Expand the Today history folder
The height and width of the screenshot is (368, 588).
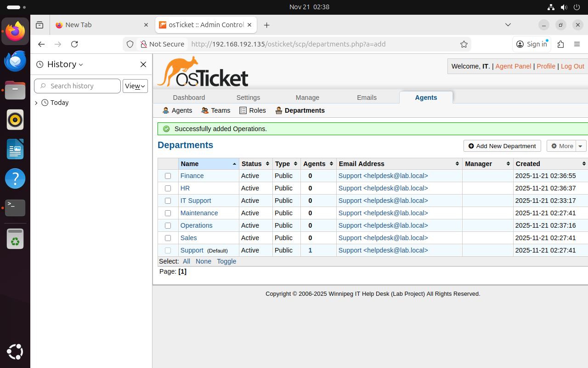pos(36,103)
